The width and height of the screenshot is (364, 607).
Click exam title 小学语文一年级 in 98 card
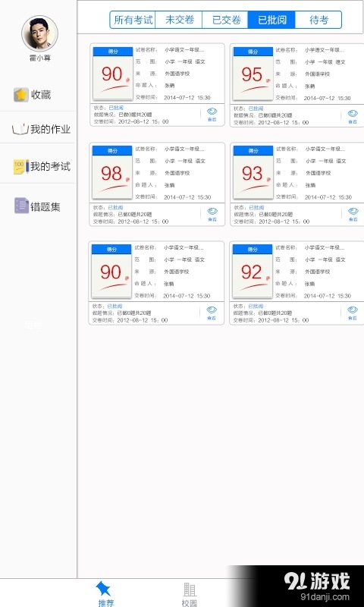click(184, 149)
